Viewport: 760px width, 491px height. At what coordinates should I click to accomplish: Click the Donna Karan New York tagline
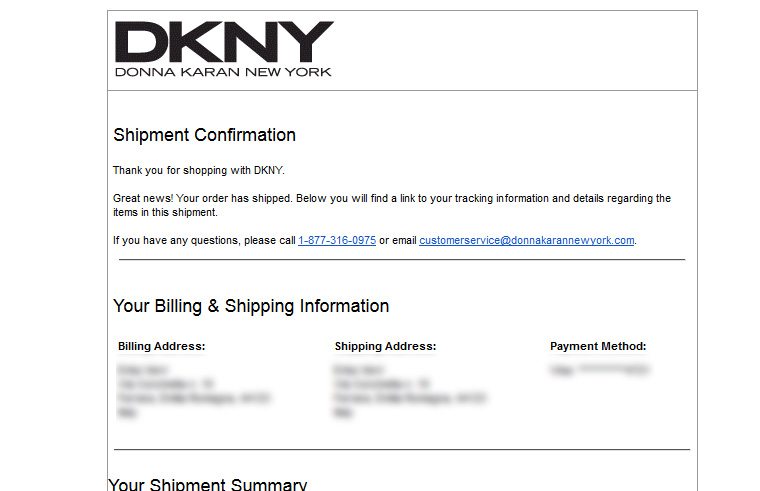pos(223,72)
